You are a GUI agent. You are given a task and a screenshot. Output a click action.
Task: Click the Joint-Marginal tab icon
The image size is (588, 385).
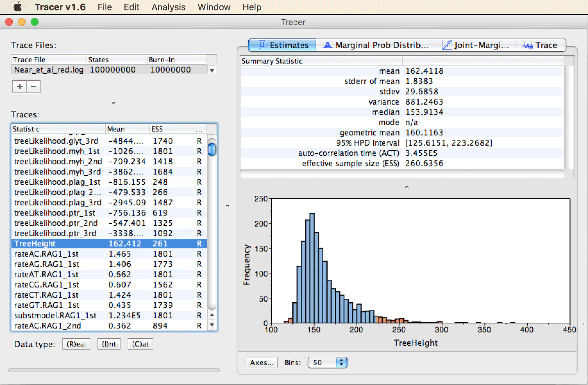pos(447,45)
